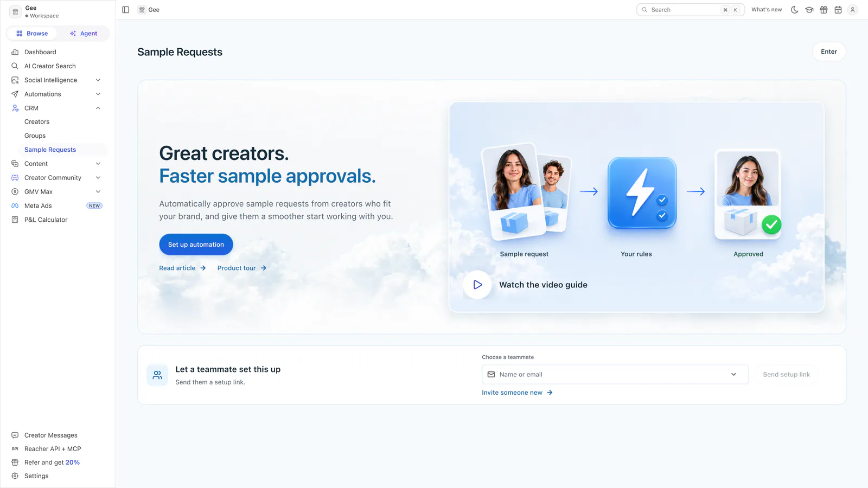
Task: Expand the Automations section chevron
Action: click(x=98, y=94)
